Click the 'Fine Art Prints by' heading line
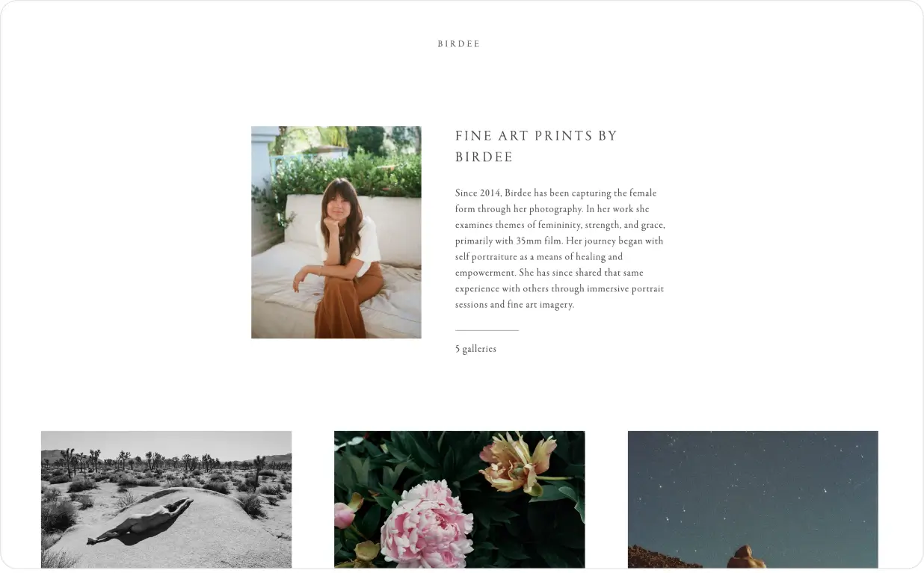This screenshot has width=924, height=573. tap(536, 136)
